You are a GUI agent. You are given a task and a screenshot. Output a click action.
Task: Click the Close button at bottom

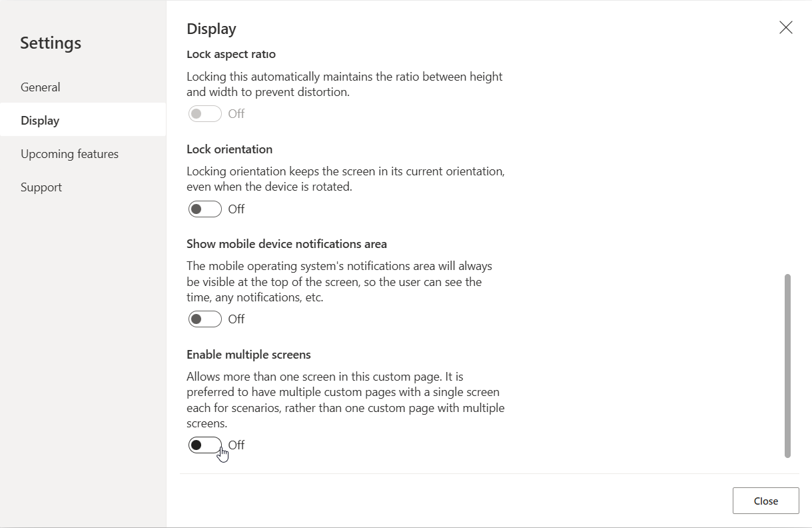(765, 501)
